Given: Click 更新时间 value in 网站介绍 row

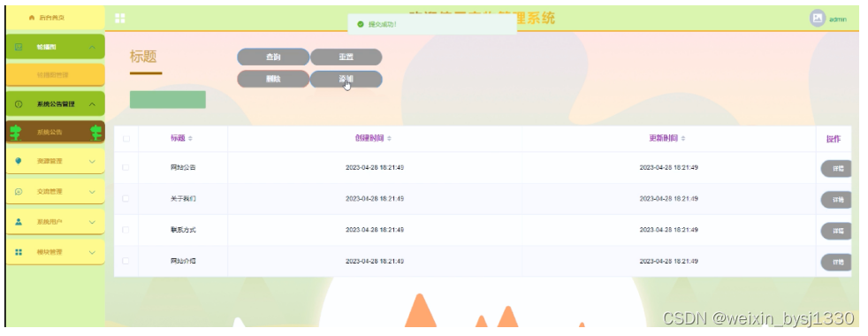Looking at the screenshot, I should pyautogui.click(x=669, y=261).
